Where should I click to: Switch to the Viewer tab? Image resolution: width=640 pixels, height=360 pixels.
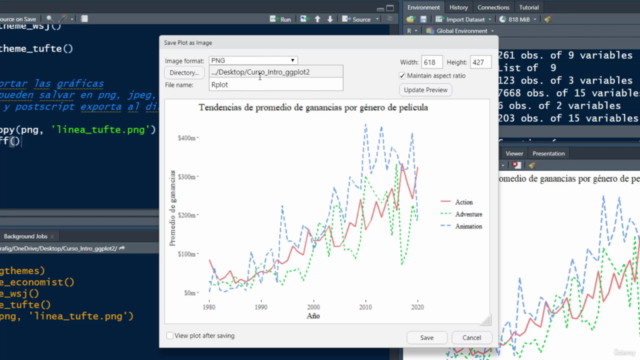514,153
